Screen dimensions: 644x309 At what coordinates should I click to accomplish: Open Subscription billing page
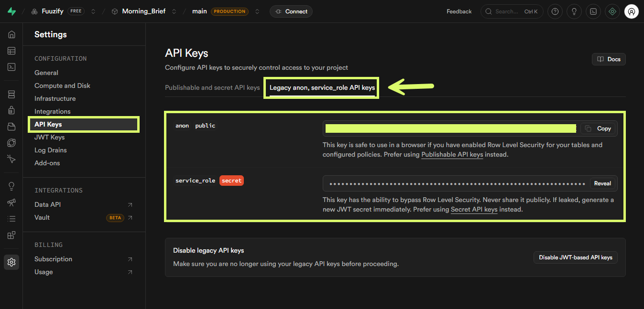[x=53, y=259]
